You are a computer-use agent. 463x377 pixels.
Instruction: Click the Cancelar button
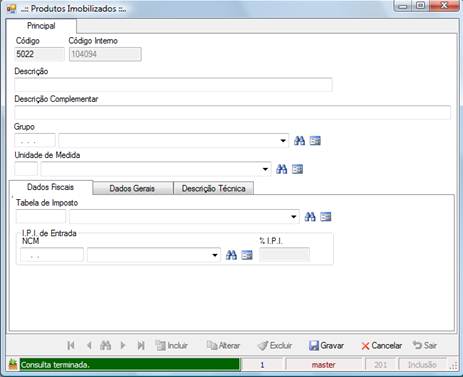(x=381, y=345)
